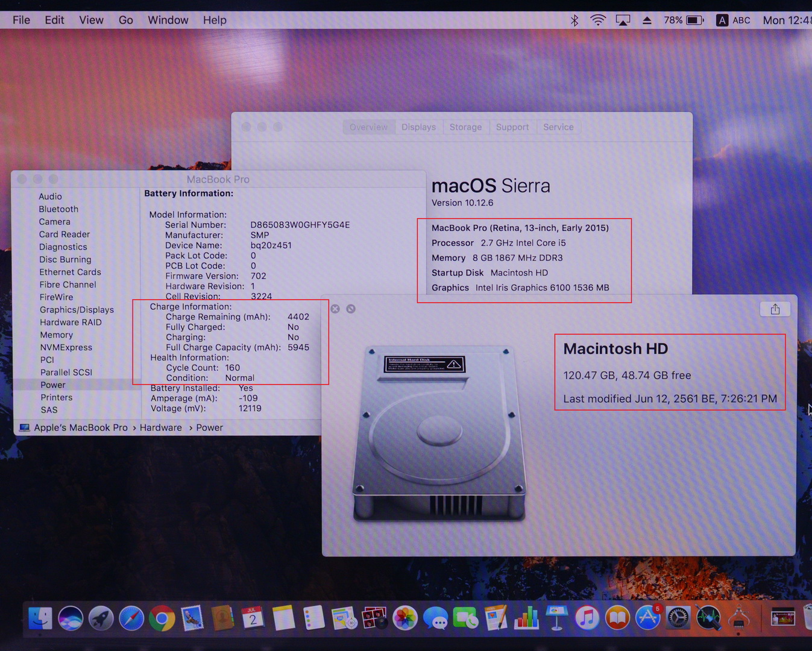
Task: Open Contacts book icon in Dock
Action: [x=222, y=618]
